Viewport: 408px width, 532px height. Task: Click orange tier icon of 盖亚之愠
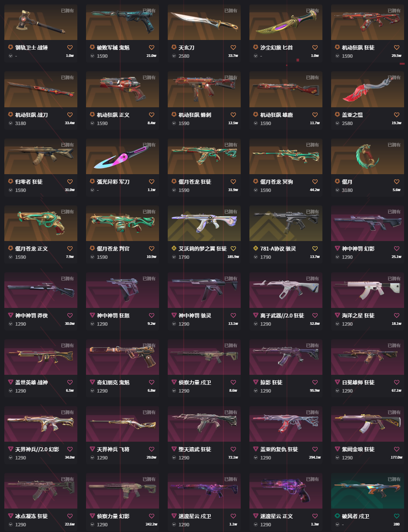tap(338, 115)
